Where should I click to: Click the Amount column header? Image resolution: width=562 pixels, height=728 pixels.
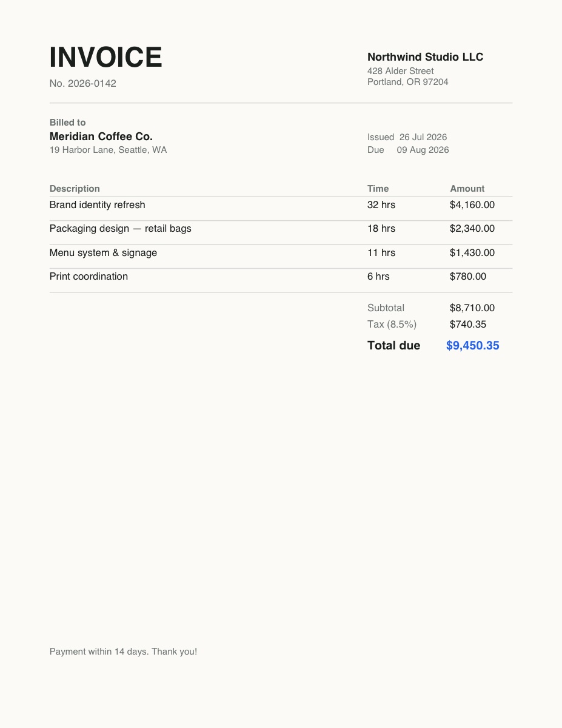(x=467, y=189)
